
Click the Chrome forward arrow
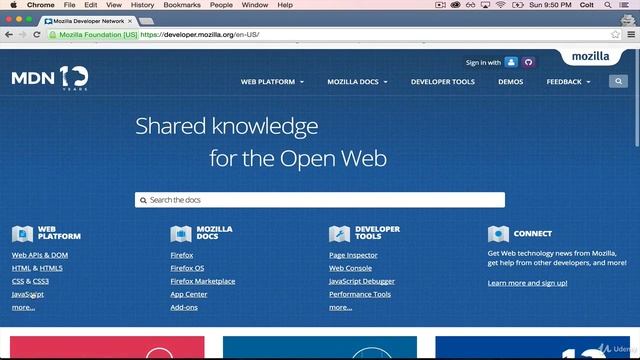click(x=22, y=35)
